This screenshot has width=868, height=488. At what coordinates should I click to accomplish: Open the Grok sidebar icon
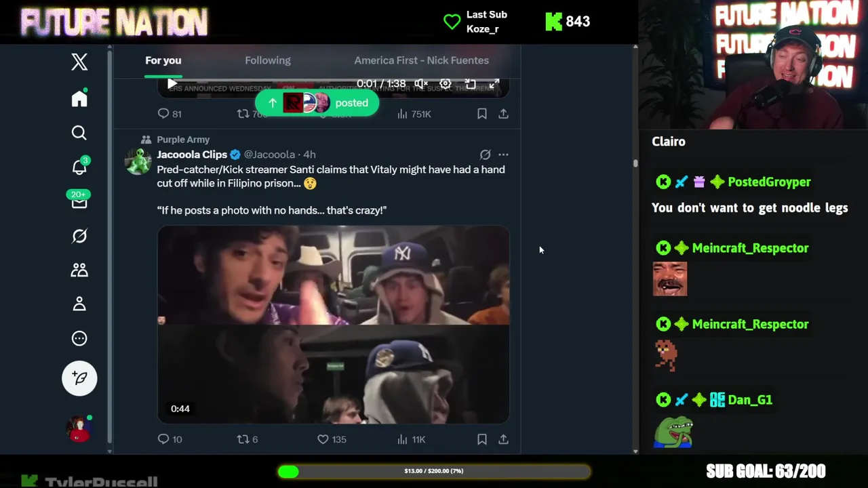pyautogui.click(x=79, y=236)
